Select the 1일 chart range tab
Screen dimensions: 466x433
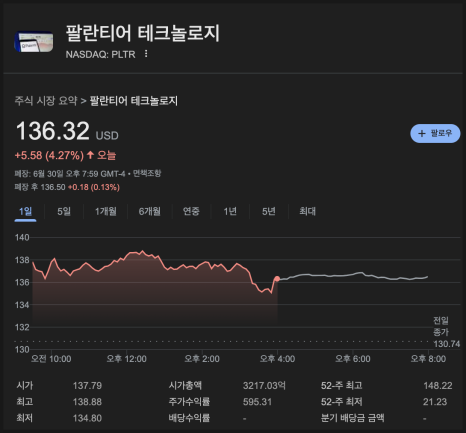click(x=25, y=211)
